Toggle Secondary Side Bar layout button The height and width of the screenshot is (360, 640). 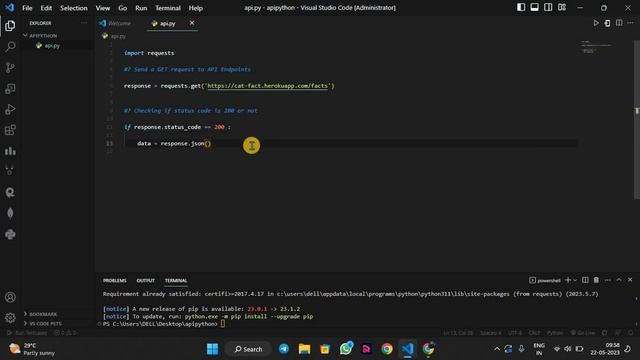pos(548,7)
